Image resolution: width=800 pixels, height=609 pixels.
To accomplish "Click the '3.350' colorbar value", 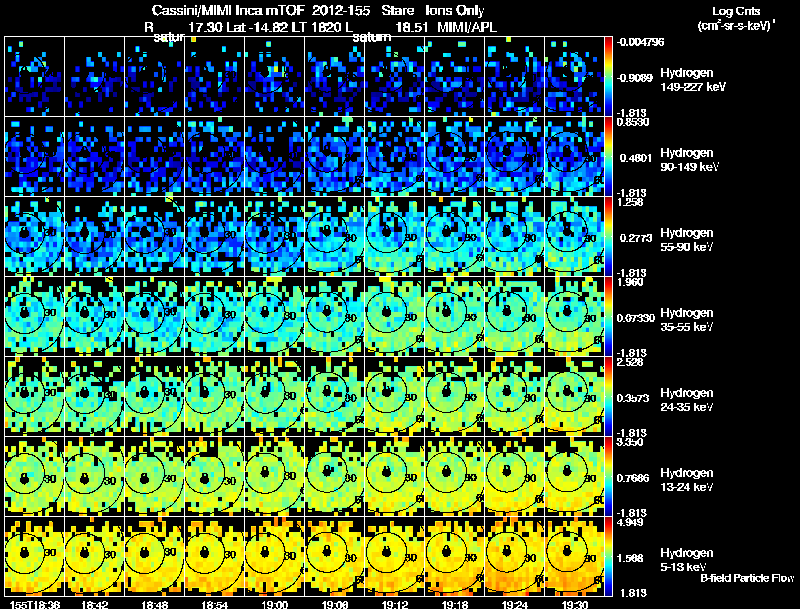I will tap(630, 442).
